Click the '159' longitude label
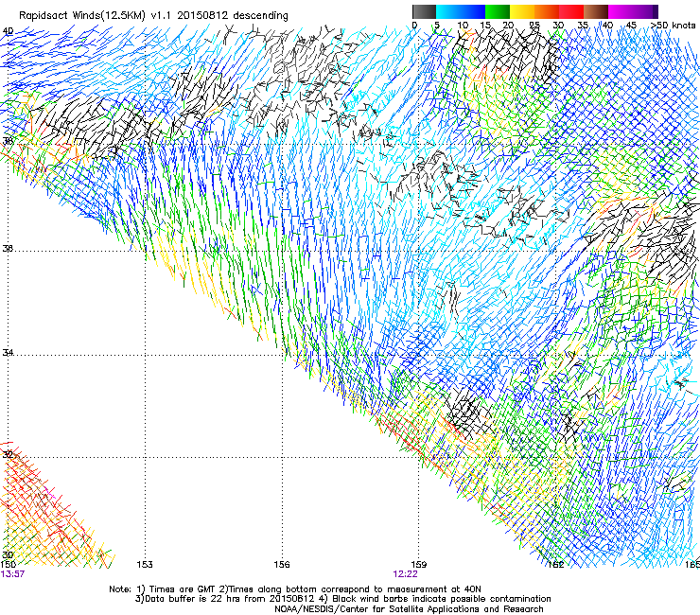The height and width of the screenshot is (615, 700). [419, 565]
